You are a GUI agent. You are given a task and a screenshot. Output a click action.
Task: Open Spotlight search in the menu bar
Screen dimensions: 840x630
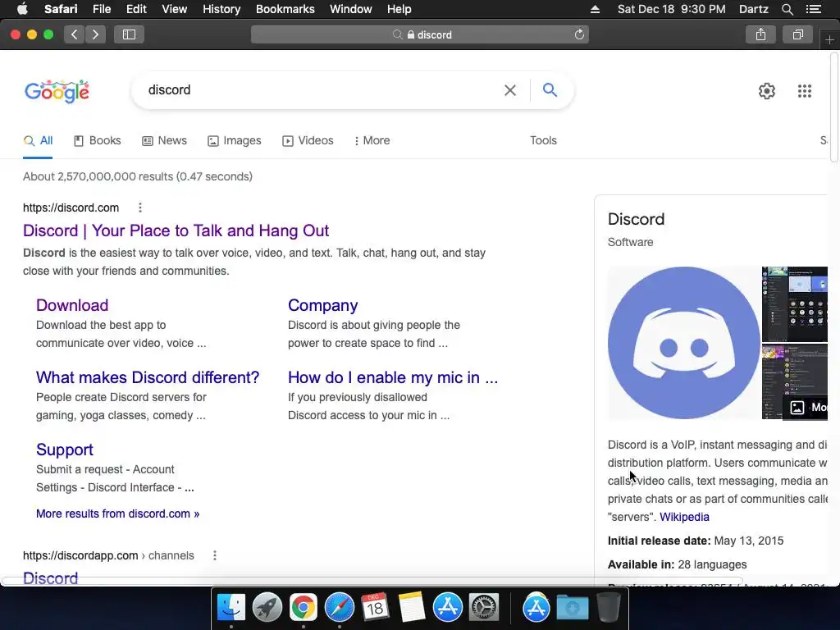tap(787, 9)
